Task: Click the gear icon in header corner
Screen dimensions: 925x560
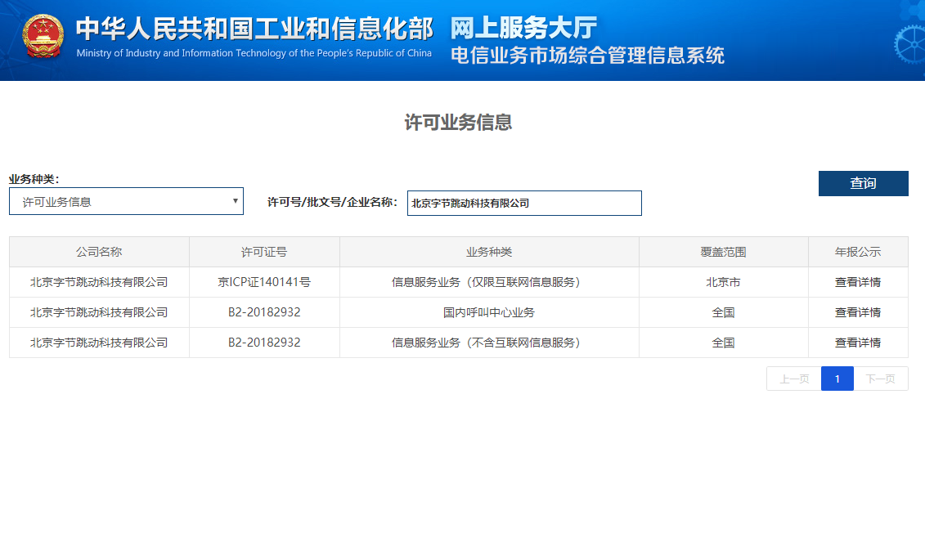Action: [909, 43]
